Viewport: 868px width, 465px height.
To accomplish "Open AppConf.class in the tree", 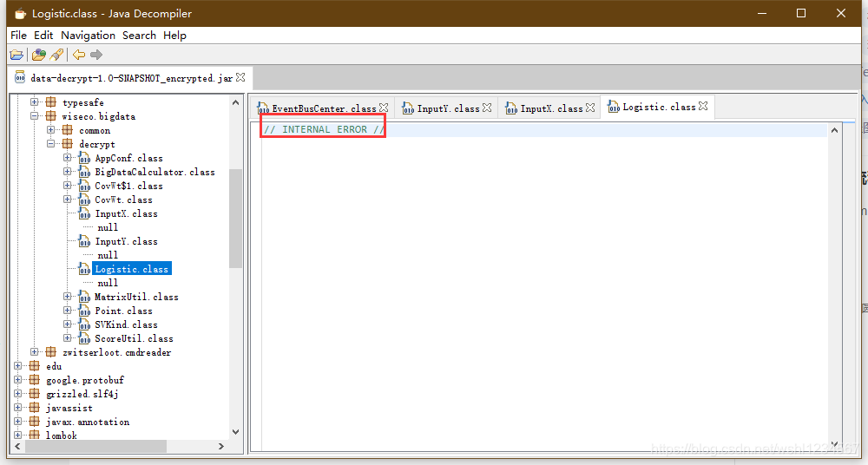I will (129, 158).
